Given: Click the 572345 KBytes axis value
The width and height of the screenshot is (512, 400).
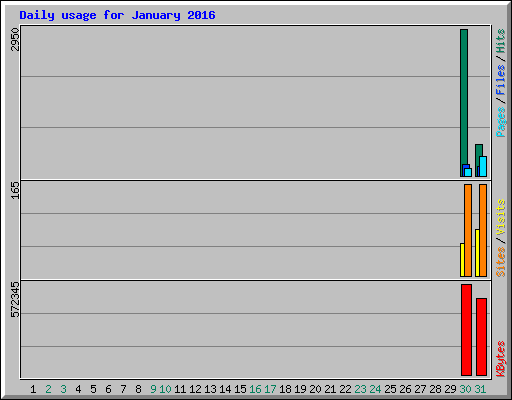Looking at the screenshot, I should [x=15, y=300].
